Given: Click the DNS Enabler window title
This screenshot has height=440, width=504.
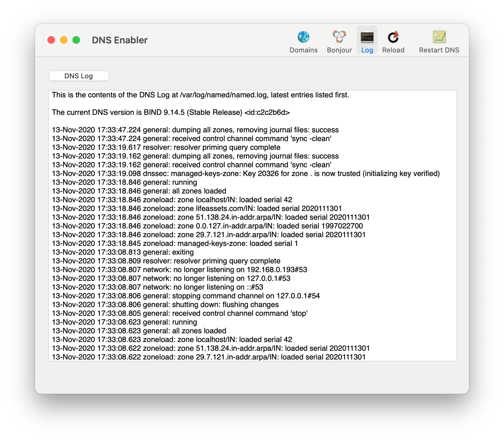Looking at the screenshot, I should coord(120,40).
